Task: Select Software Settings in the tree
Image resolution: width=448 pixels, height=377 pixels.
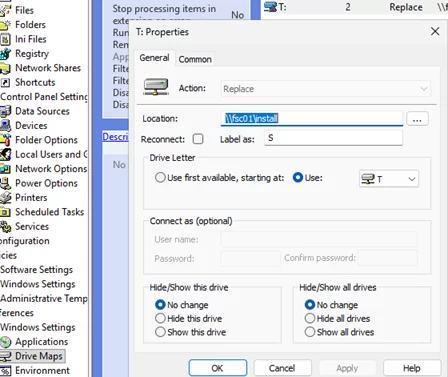Action: click(x=36, y=270)
